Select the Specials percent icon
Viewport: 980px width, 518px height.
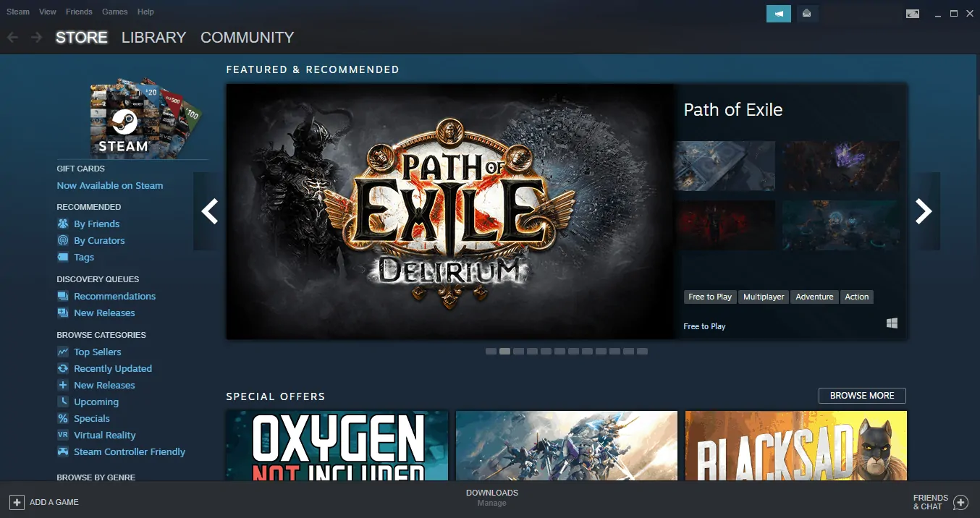click(x=64, y=418)
